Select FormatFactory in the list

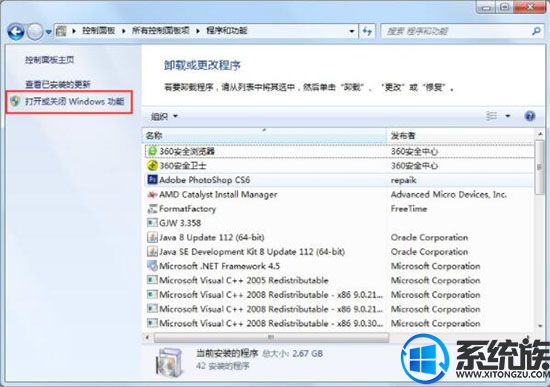click(x=339, y=209)
